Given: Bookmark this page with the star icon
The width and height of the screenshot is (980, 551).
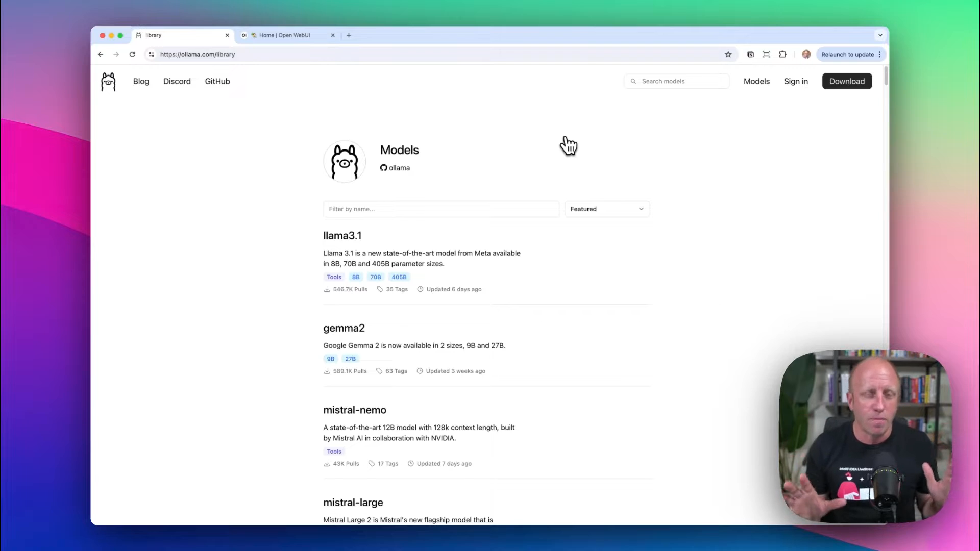Looking at the screenshot, I should 728,55.
